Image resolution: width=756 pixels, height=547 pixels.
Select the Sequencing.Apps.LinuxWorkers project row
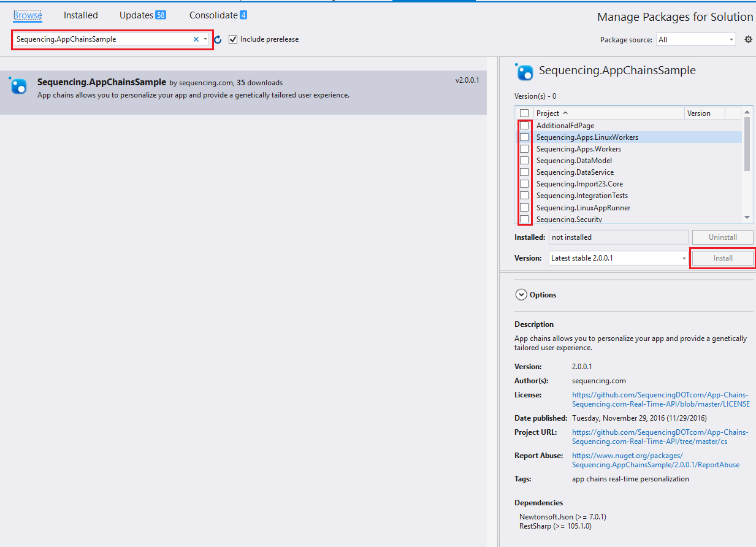(x=629, y=137)
